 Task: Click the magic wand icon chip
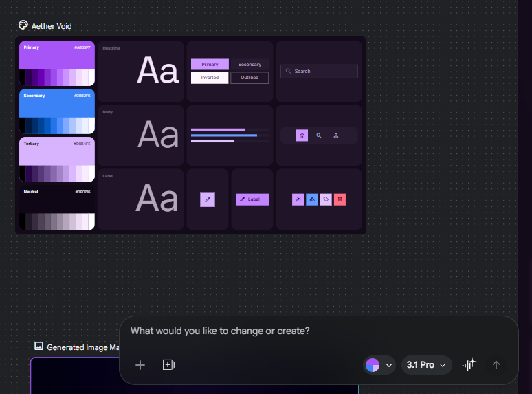[x=298, y=199]
